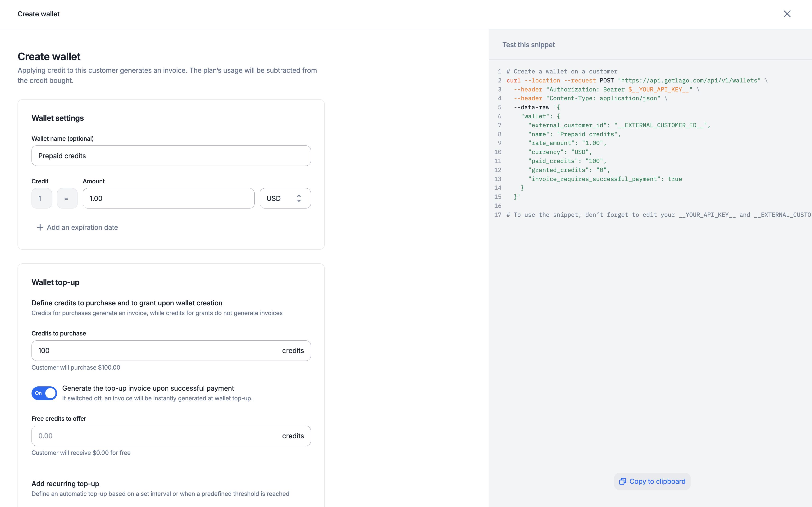Select the Test this snippet header
Image resolution: width=812 pixels, height=507 pixels.
[528, 44]
